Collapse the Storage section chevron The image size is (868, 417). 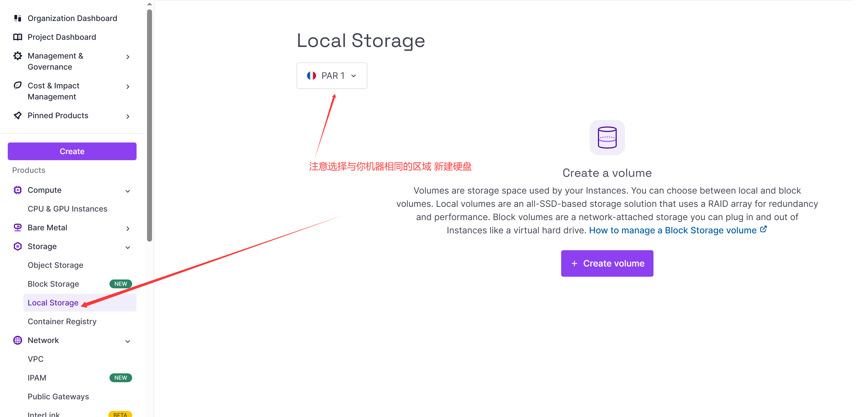coord(128,247)
